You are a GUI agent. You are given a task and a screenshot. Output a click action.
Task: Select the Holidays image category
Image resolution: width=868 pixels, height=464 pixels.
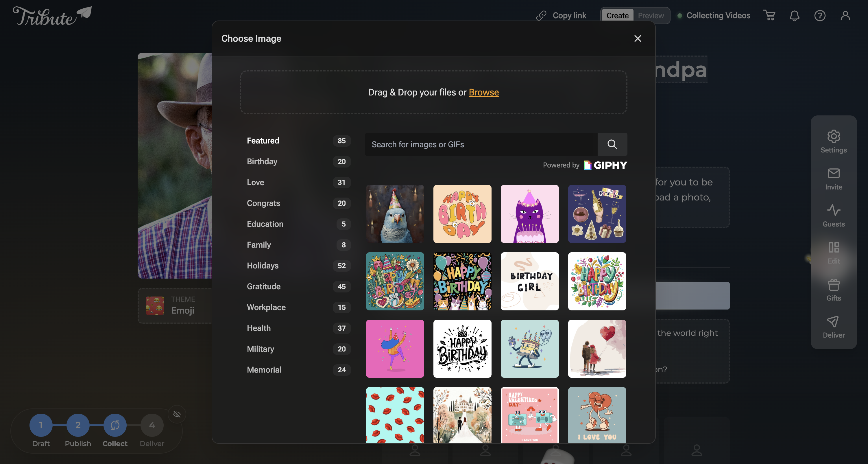(x=263, y=266)
